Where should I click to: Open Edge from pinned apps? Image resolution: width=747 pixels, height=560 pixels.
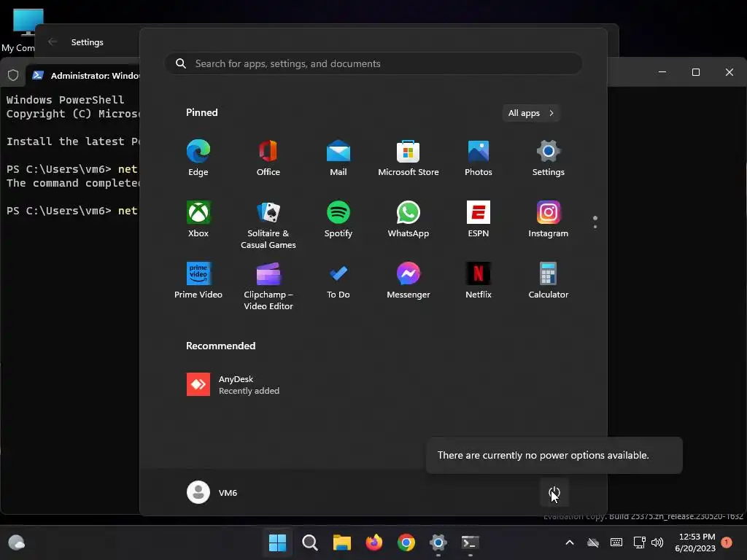(198, 157)
